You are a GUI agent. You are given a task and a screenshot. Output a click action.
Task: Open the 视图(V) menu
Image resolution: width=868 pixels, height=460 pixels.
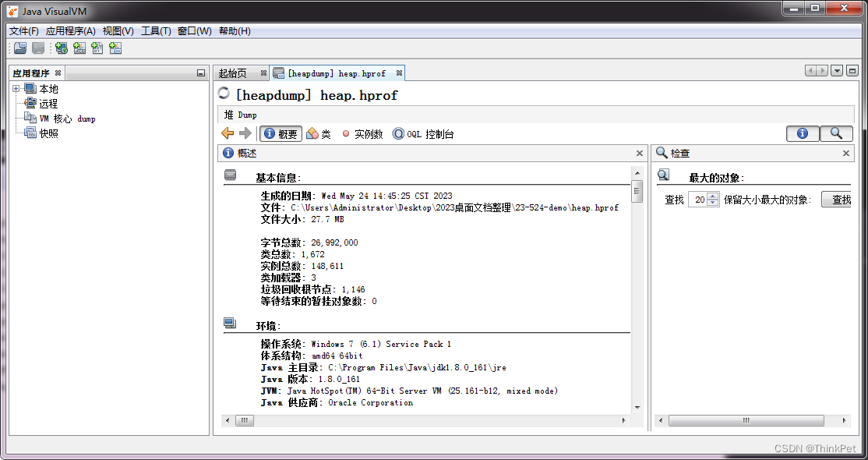click(118, 31)
